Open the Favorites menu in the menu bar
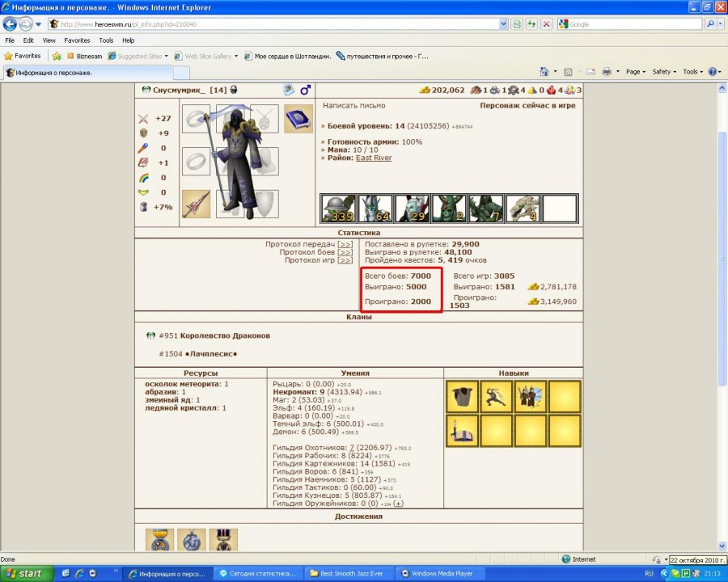Image resolution: width=728 pixels, height=582 pixels. (77, 40)
